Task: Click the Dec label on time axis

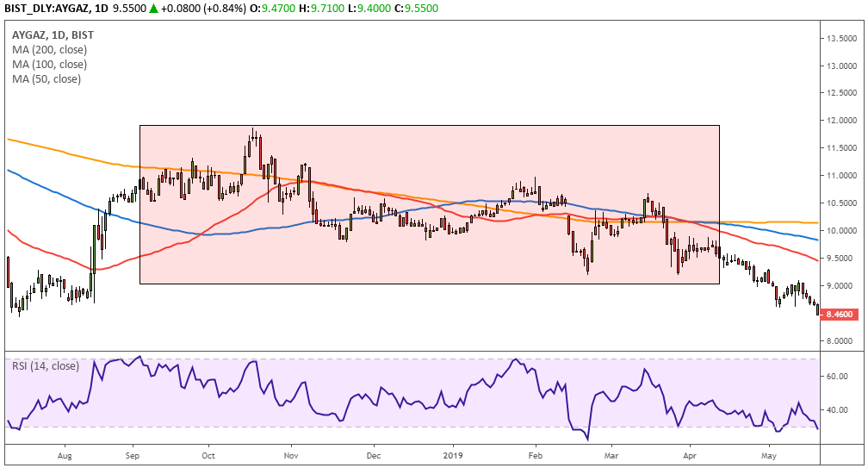Action: point(375,456)
